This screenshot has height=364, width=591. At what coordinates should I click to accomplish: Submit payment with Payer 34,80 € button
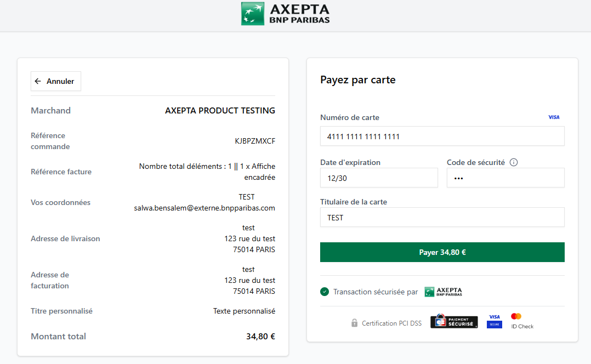click(442, 252)
